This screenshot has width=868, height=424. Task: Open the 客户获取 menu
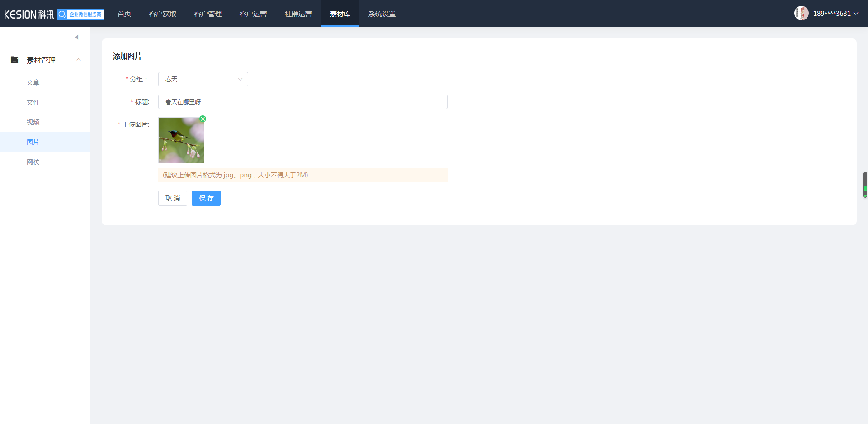coord(163,14)
